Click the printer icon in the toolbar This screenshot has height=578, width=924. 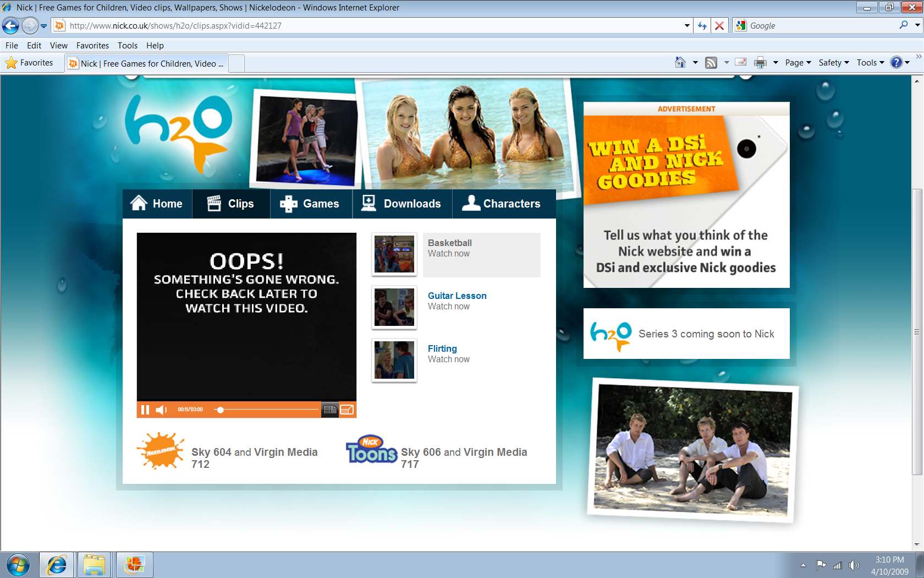click(760, 63)
